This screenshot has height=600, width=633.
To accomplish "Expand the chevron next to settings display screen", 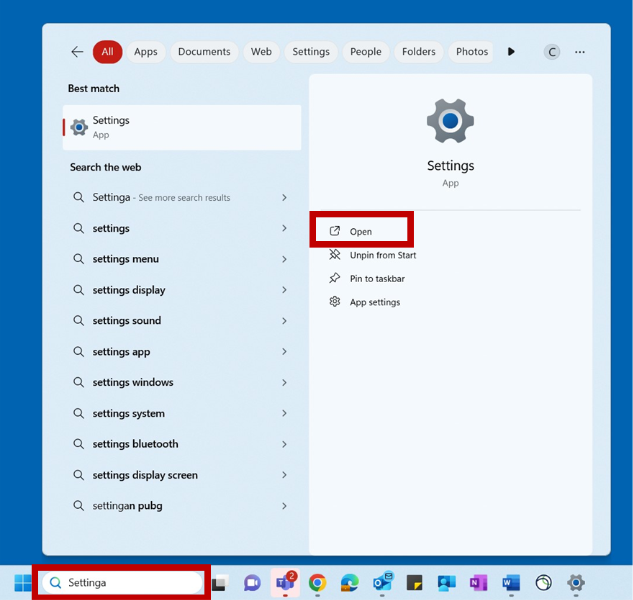I will [284, 475].
